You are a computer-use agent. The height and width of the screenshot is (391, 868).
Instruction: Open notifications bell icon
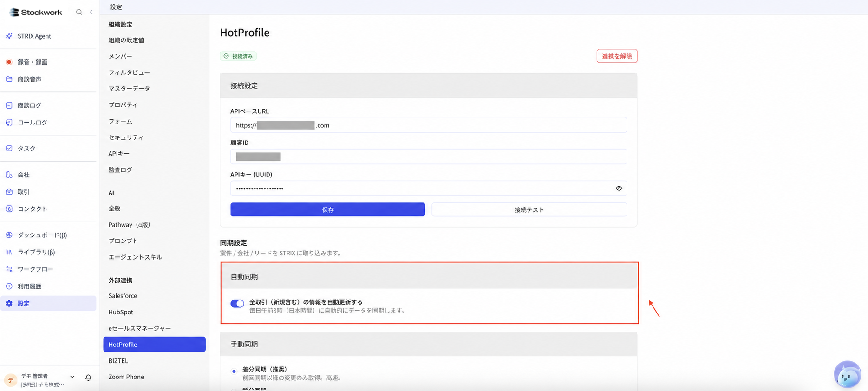point(88,378)
